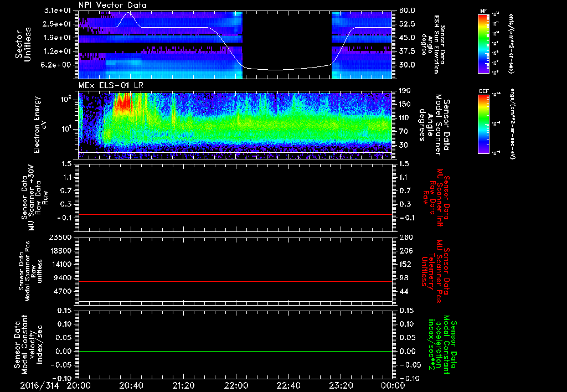
Task: Click the "20:00" time axis label
Action: (79, 385)
